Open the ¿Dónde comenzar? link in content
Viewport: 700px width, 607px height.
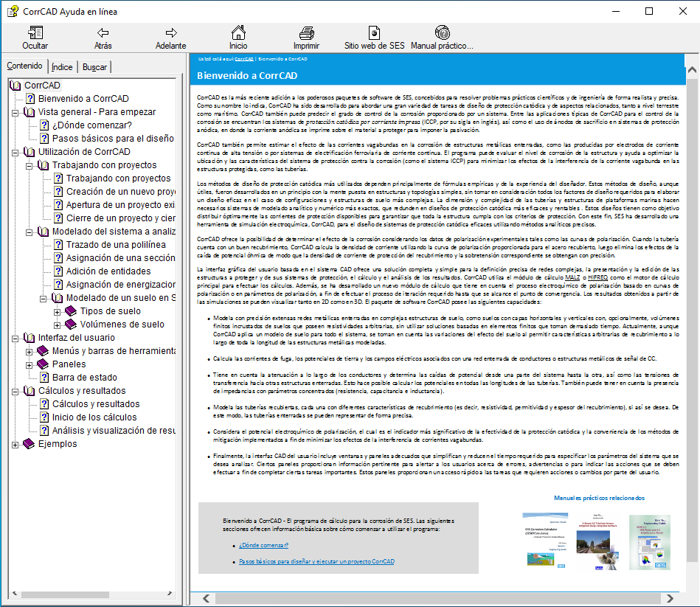click(263, 545)
